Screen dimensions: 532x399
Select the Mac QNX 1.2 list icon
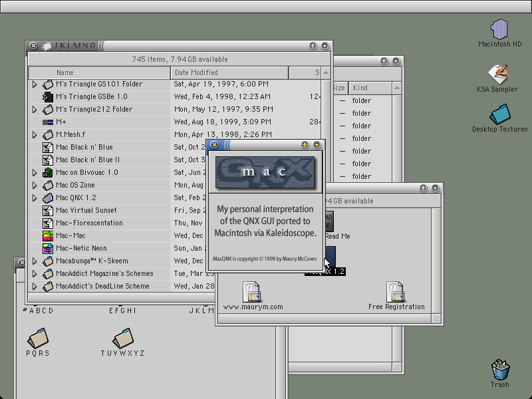(x=48, y=198)
